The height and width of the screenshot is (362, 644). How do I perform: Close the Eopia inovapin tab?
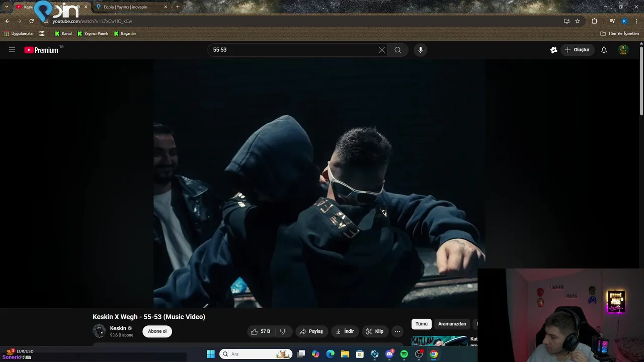[x=166, y=7]
